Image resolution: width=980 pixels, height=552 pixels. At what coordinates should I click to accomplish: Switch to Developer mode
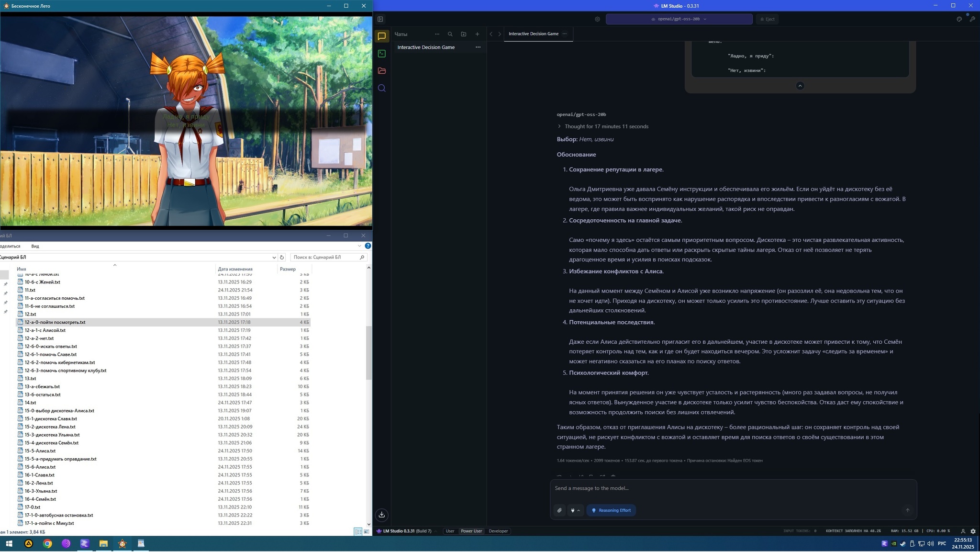tap(498, 531)
